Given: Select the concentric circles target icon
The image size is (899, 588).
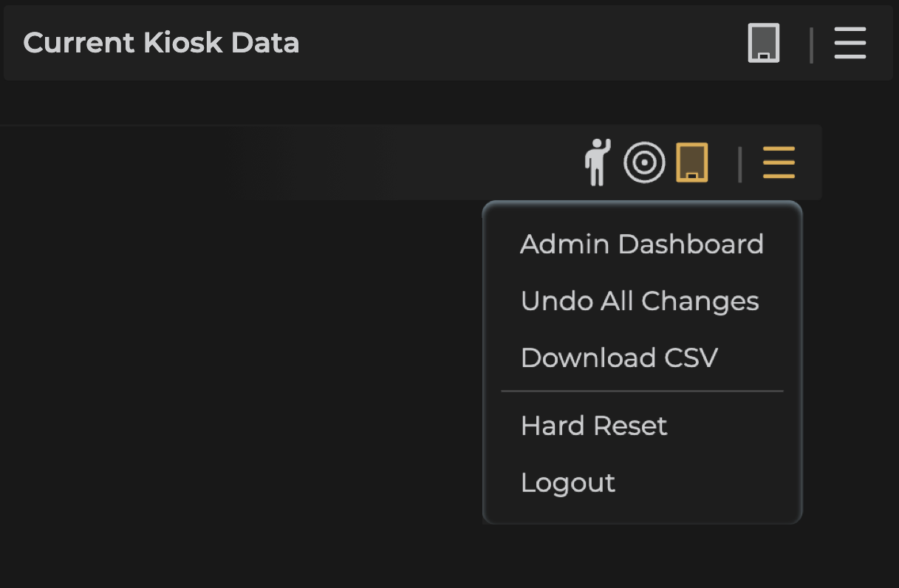Looking at the screenshot, I should point(644,163).
